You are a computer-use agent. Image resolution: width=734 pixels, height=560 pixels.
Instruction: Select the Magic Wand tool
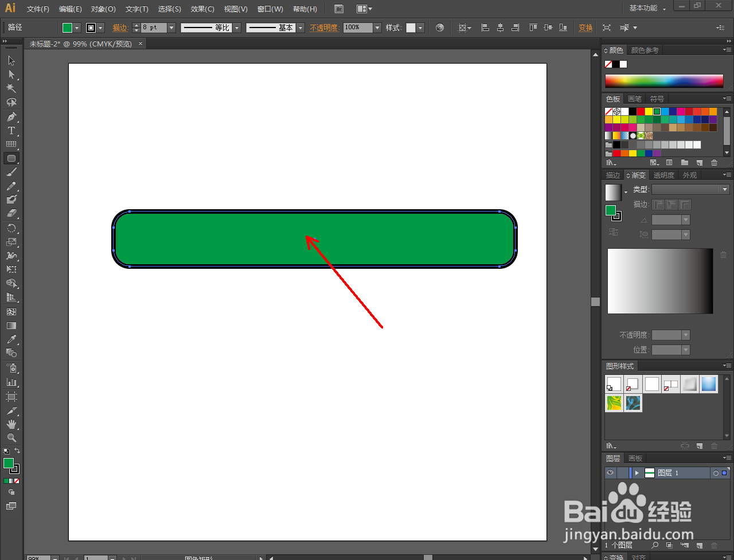click(x=11, y=88)
